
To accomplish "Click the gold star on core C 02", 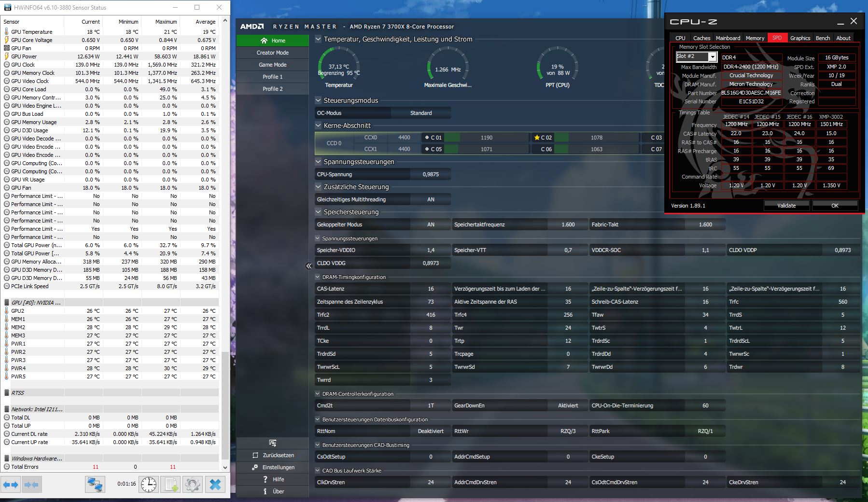I will coord(537,138).
